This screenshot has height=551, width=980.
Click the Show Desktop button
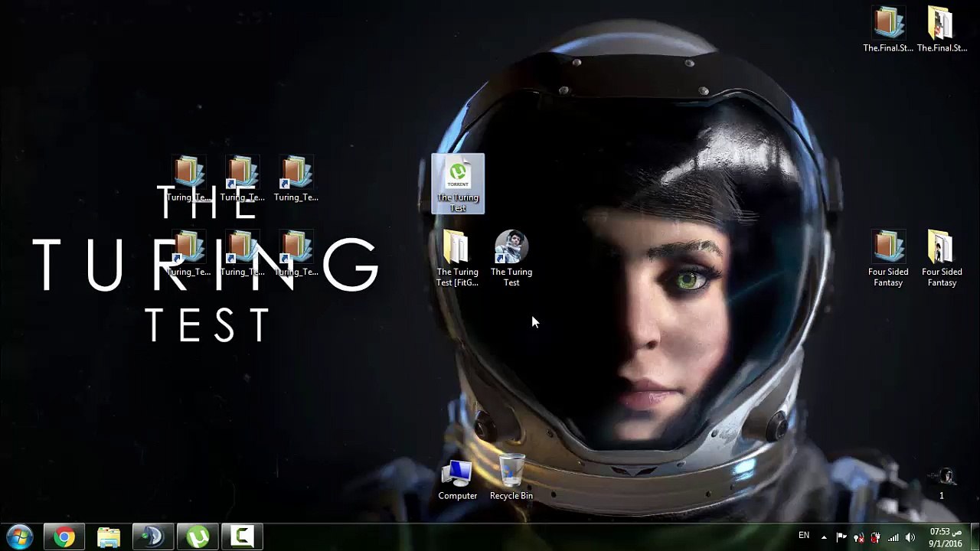975,537
